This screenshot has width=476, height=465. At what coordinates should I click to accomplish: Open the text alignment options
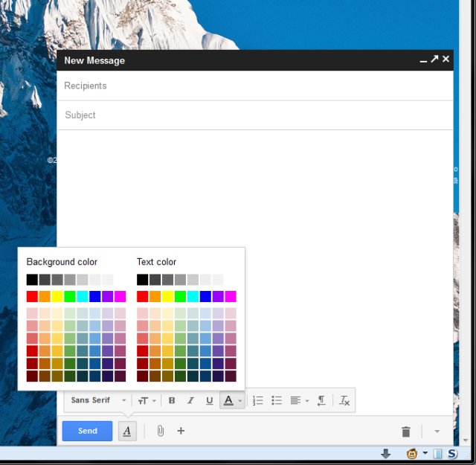click(x=299, y=400)
